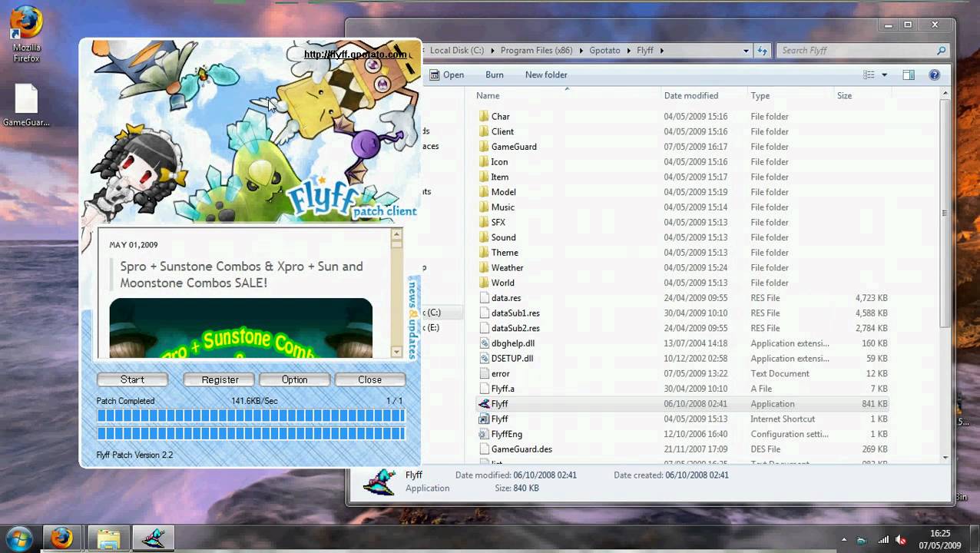Switch to Flyff patcher in taskbar
The width and height of the screenshot is (980, 553).
pyautogui.click(x=154, y=538)
